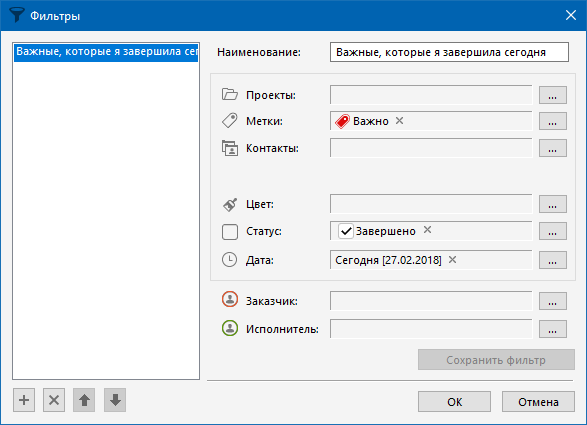The image size is (587, 425).
Task: Add a new filter with plus icon
Action: 24,400
